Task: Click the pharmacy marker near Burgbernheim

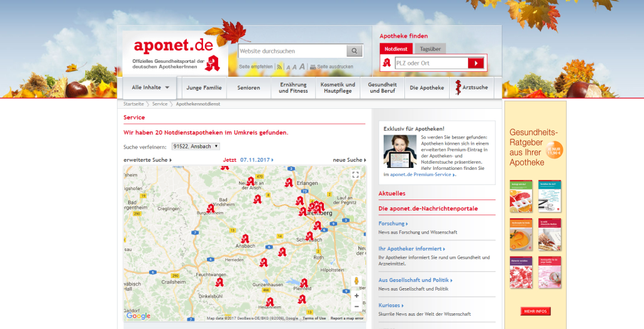Action: pos(211,208)
